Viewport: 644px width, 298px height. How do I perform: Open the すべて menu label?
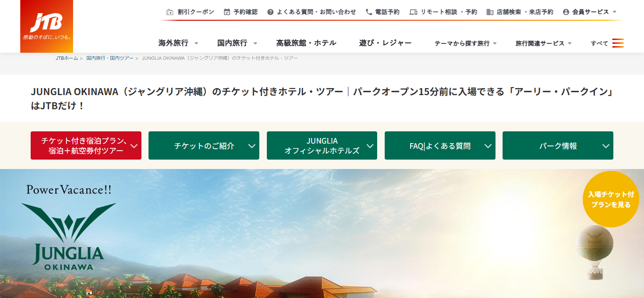tap(600, 43)
